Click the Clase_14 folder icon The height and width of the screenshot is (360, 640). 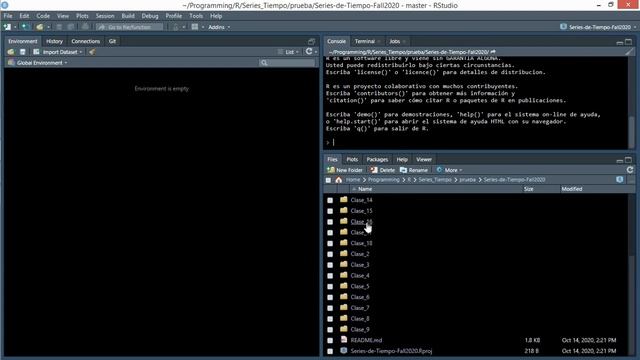(x=344, y=200)
